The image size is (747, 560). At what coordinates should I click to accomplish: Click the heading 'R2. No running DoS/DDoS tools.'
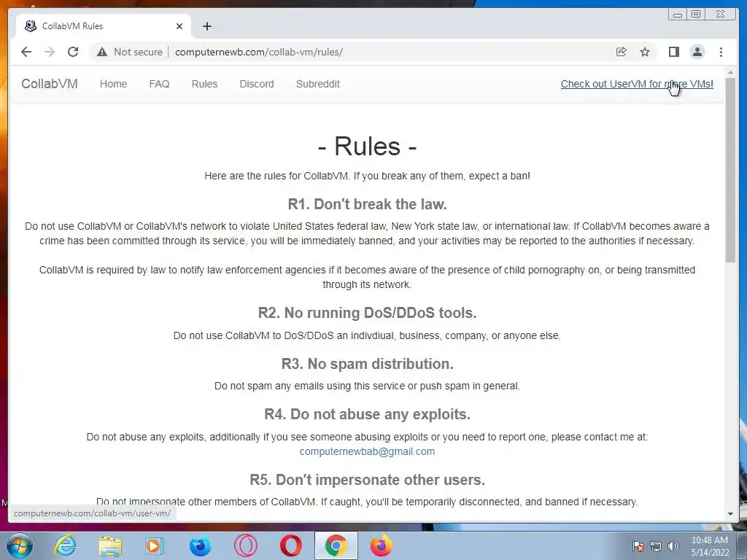click(367, 313)
